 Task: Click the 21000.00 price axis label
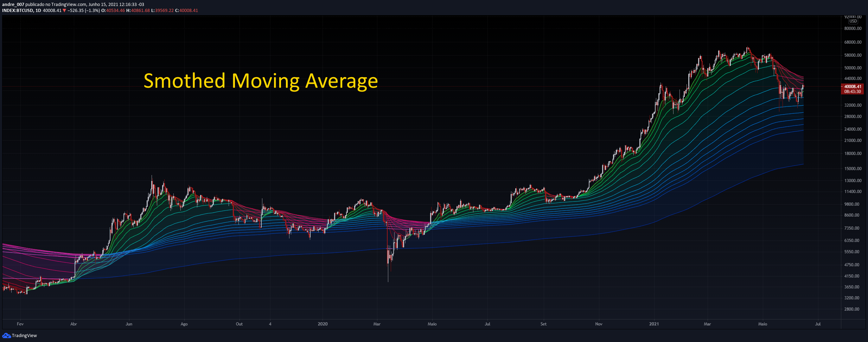[x=853, y=141]
